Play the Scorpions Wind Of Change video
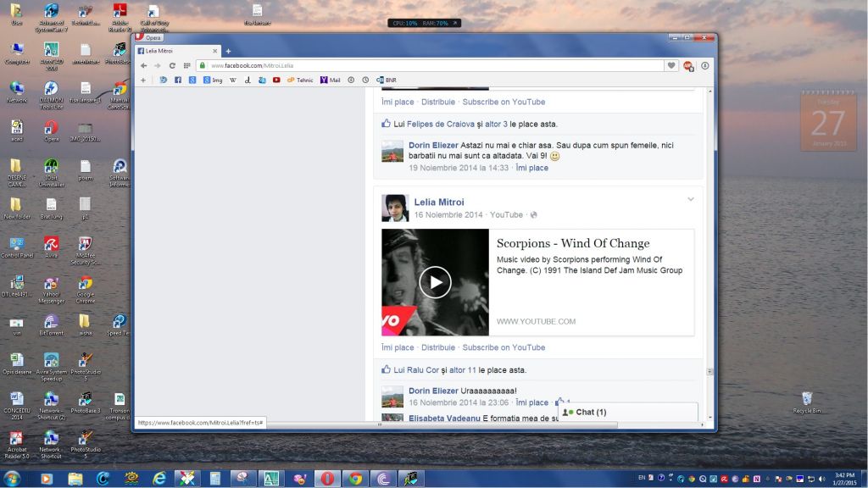This screenshot has height=488, width=868. point(435,282)
